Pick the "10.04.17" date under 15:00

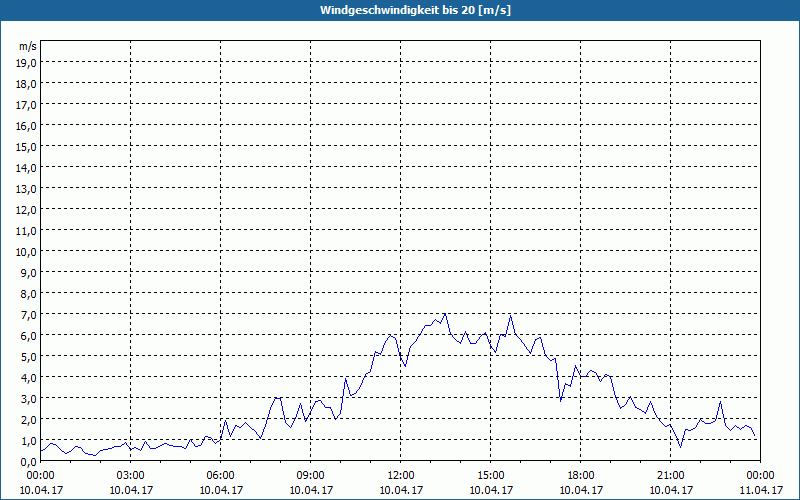pyautogui.click(x=491, y=490)
